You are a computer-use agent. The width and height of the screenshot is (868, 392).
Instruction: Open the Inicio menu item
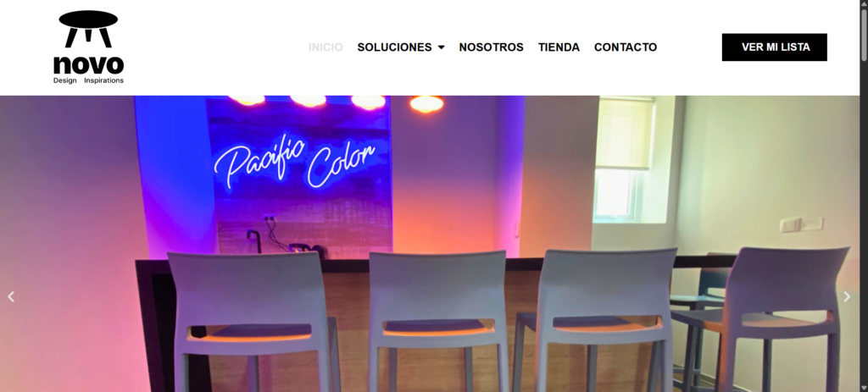coord(325,47)
